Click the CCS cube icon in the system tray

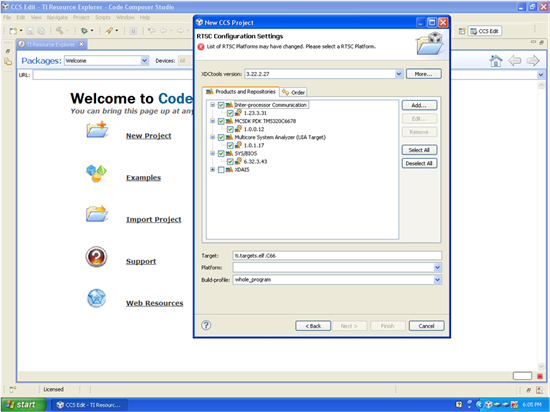click(x=488, y=405)
